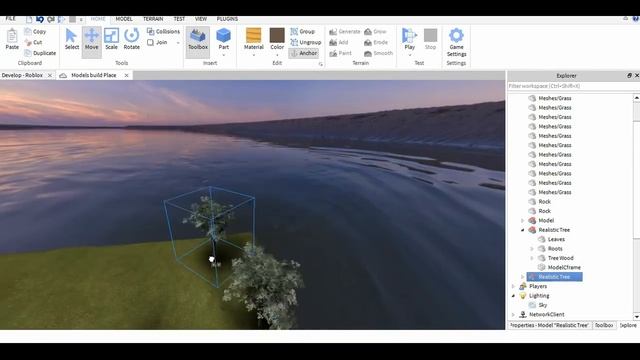Close the Models build Place tab
This screenshot has height=360, width=640.
127,76
